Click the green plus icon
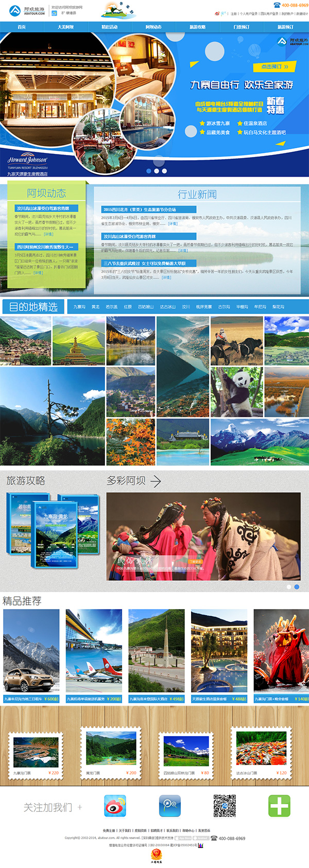 279,806
